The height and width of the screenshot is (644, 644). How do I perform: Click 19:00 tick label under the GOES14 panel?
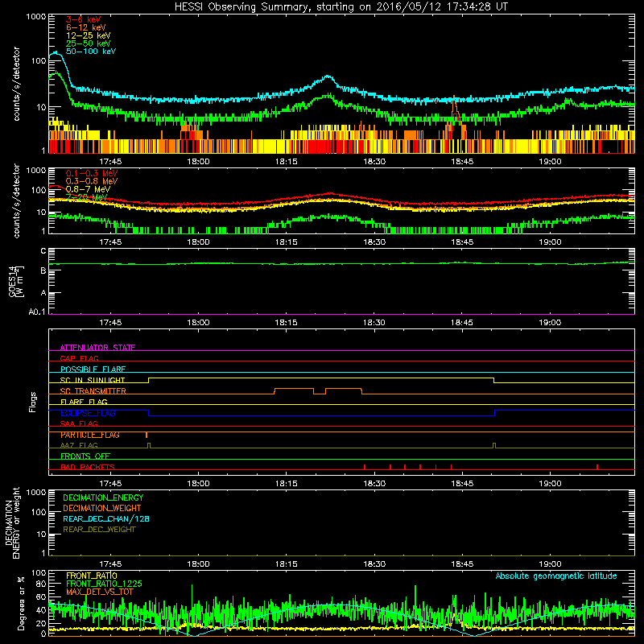tap(550, 323)
